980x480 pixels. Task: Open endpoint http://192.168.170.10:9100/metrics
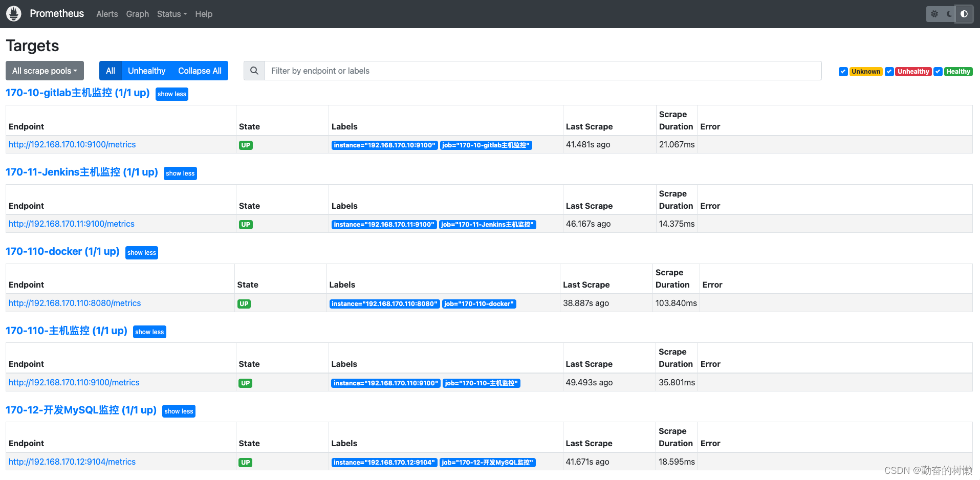click(72, 144)
